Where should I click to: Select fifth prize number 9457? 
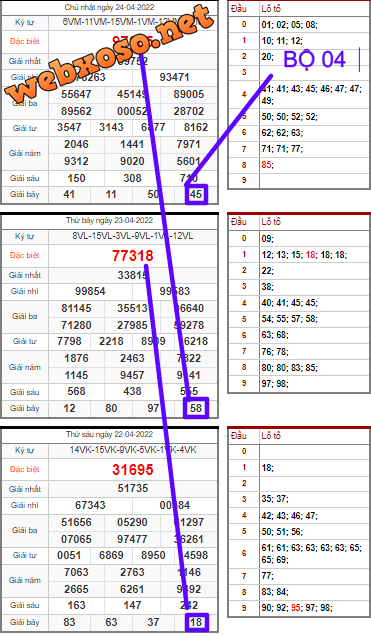click(x=132, y=375)
